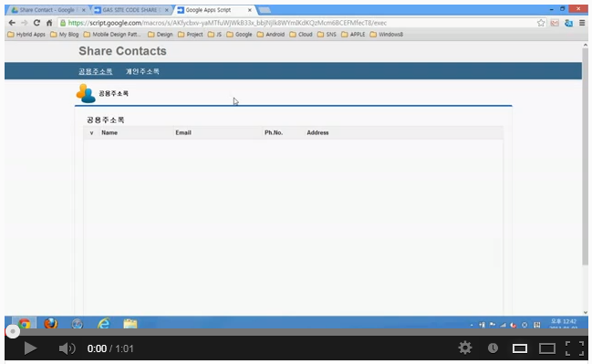Close the GAS SITE CODE SHARE tab

(167, 10)
